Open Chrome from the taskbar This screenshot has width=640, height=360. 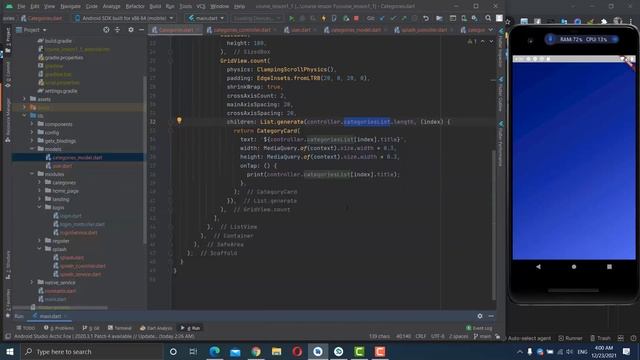point(256,351)
